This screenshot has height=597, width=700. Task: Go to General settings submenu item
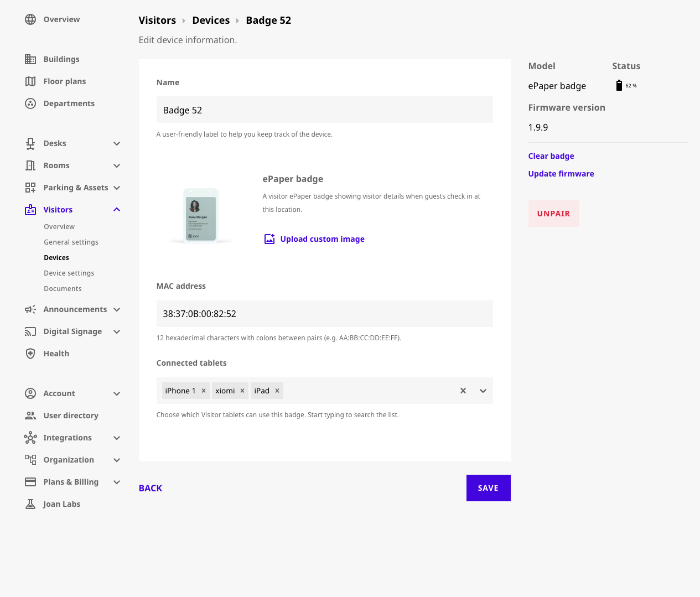(71, 242)
